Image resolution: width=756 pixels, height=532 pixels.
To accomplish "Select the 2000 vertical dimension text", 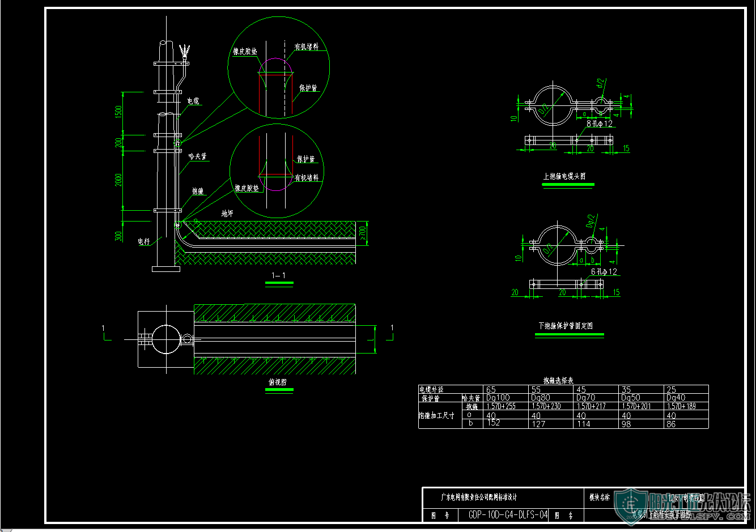I will tap(118, 180).
